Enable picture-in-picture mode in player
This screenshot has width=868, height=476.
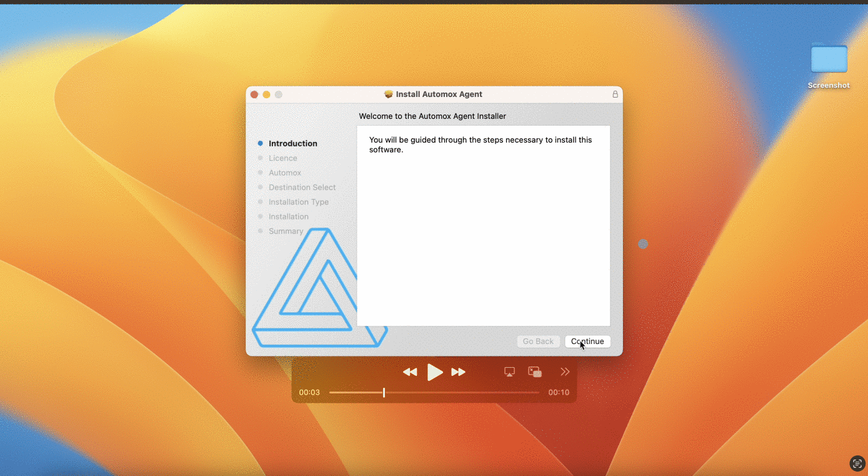point(534,372)
